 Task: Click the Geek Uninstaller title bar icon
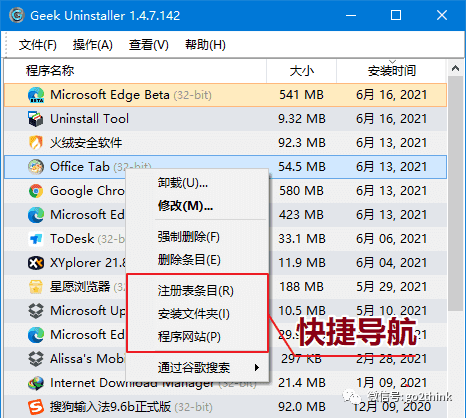click(17, 15)
